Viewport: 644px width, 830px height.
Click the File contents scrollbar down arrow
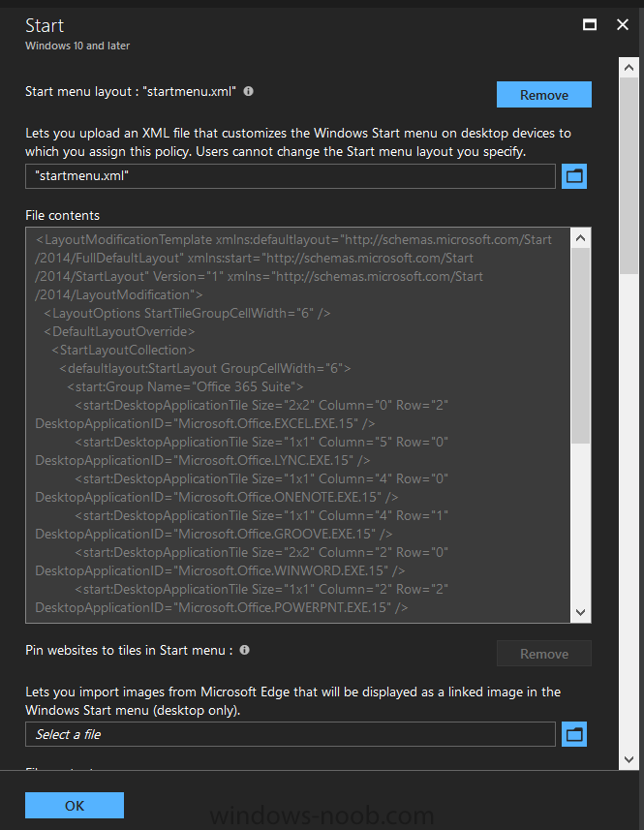pyautogui.click(x=580, y=612)
